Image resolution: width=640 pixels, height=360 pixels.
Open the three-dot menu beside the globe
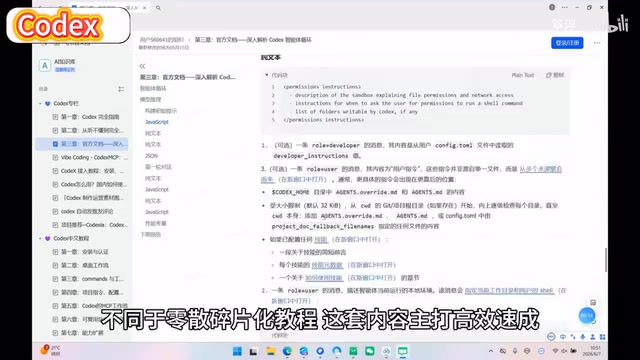click(x=564, y=7)
